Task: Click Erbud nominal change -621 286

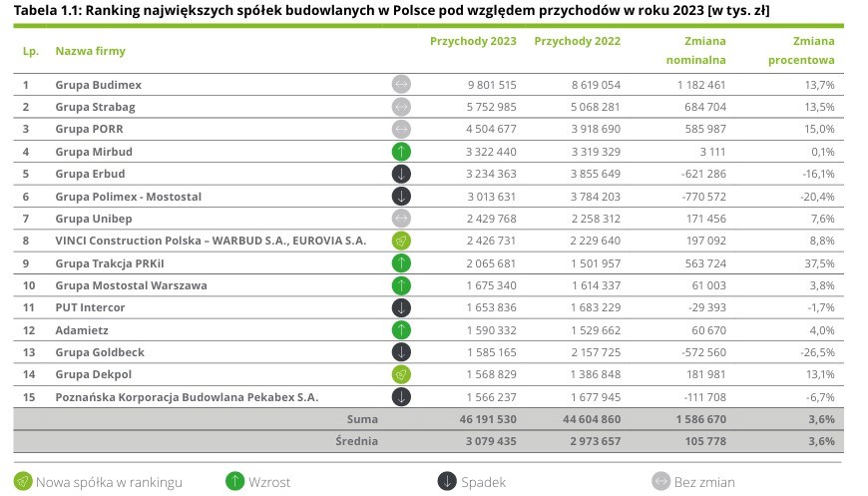Action: (703, 174)
